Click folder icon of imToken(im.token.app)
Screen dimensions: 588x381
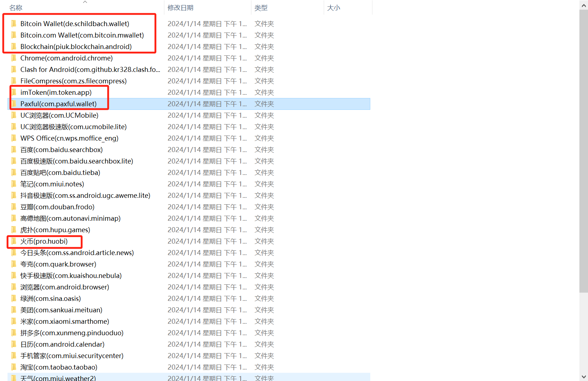[x=14, y=92]
